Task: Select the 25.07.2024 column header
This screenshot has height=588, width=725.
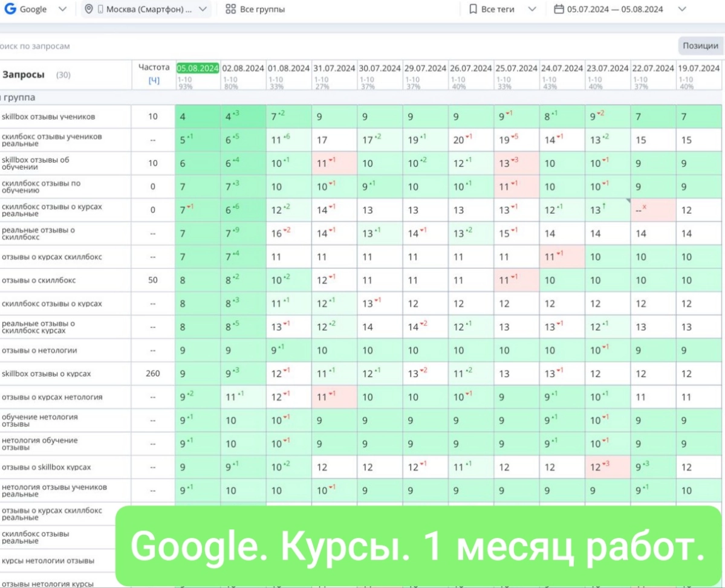Action: click(x=516, y=68)
